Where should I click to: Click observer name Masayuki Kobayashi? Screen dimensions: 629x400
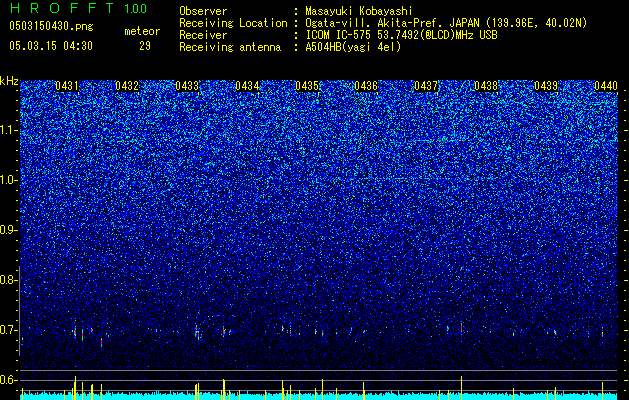[359, 11]
